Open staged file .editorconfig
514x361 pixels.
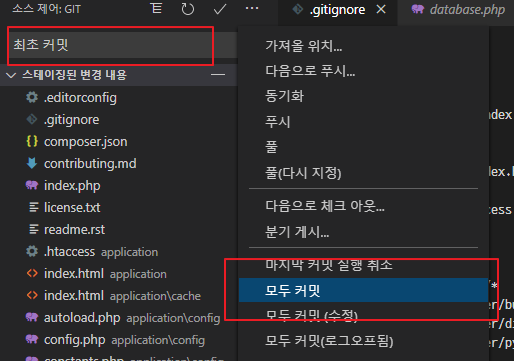[80, 98]
